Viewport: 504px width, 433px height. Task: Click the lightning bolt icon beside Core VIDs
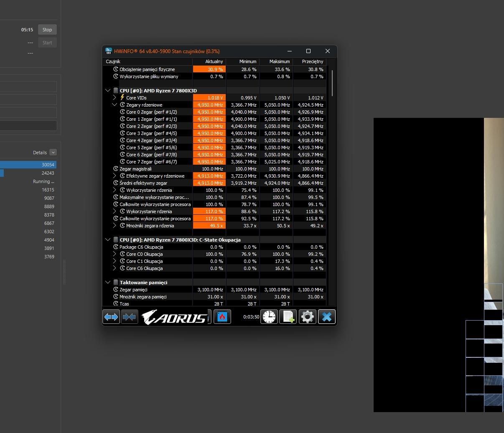(x=122, y=97)
